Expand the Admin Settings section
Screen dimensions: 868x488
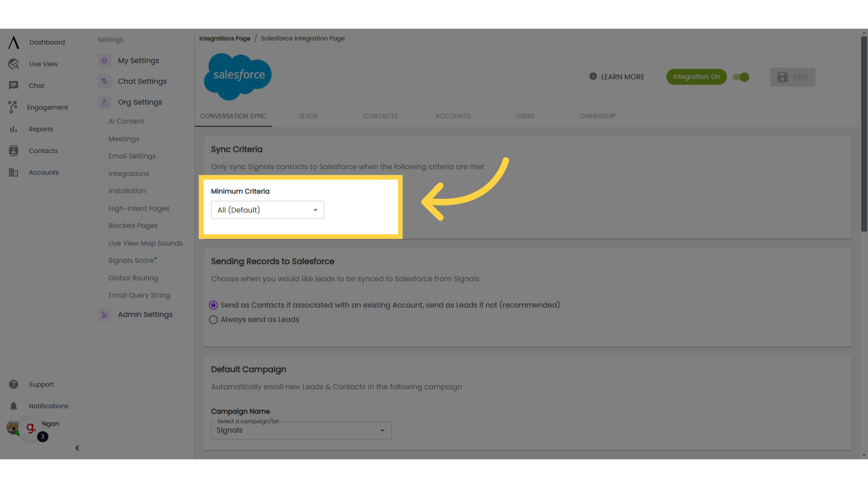[x=145, y=314]
